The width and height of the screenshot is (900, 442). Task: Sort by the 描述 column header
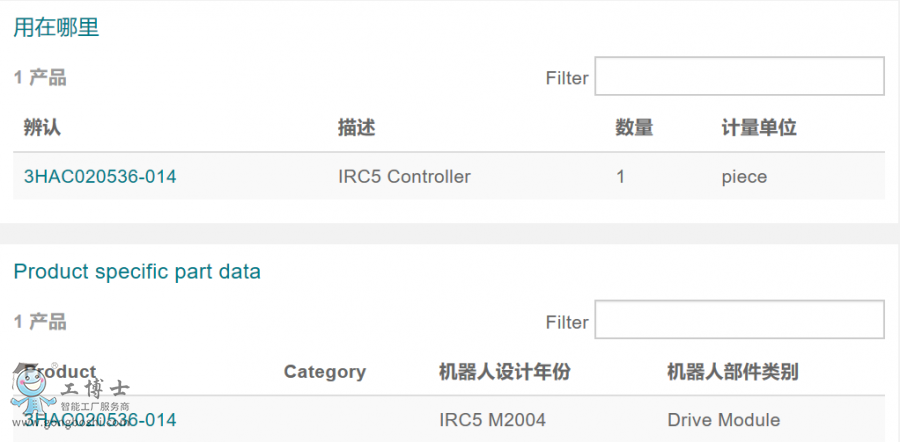point(356,128)
